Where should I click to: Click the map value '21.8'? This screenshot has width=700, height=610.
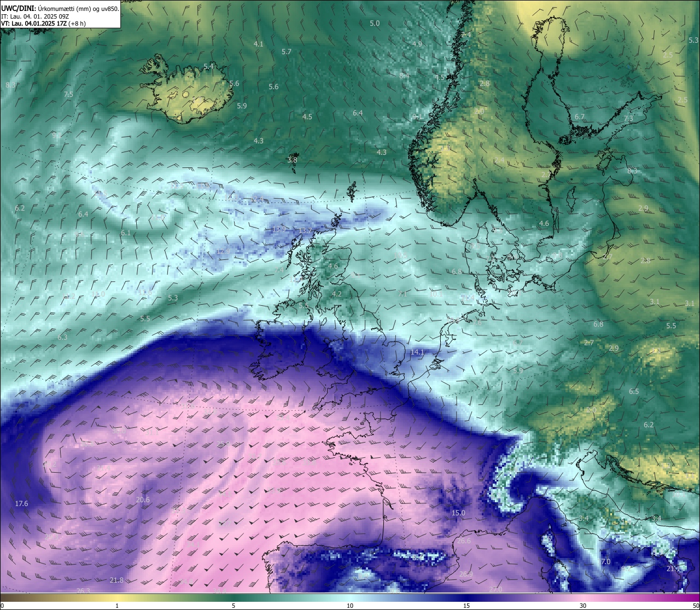[x=116, y=580]
